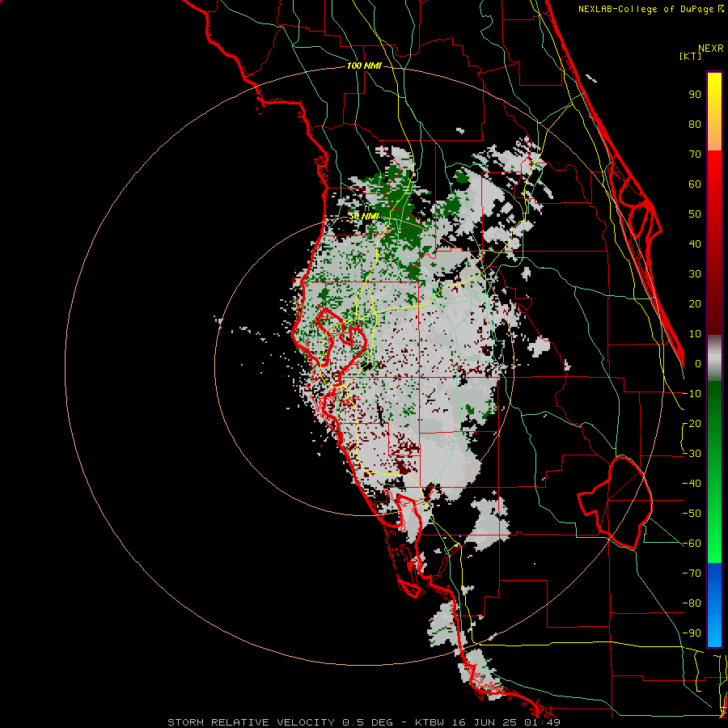The height and width of the screenshot is (728, 728).
Task: Click the KTBW radar site identifier
Action: [430, 722]
